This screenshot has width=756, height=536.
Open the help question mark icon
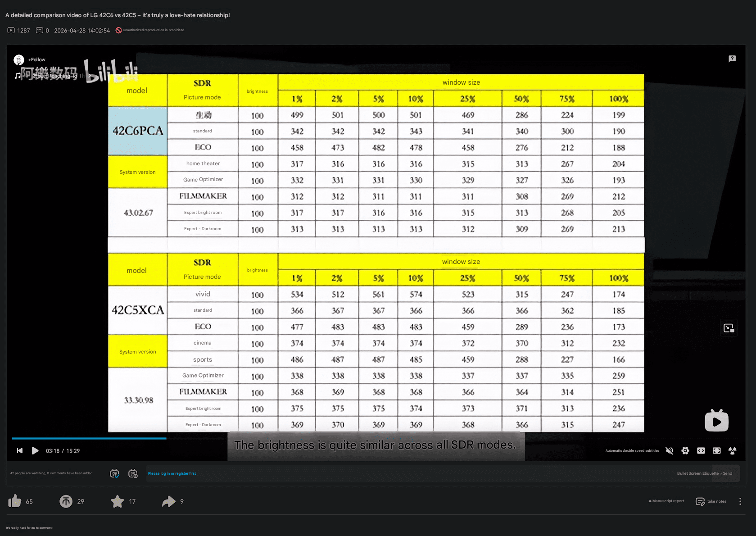coord(732,59)
